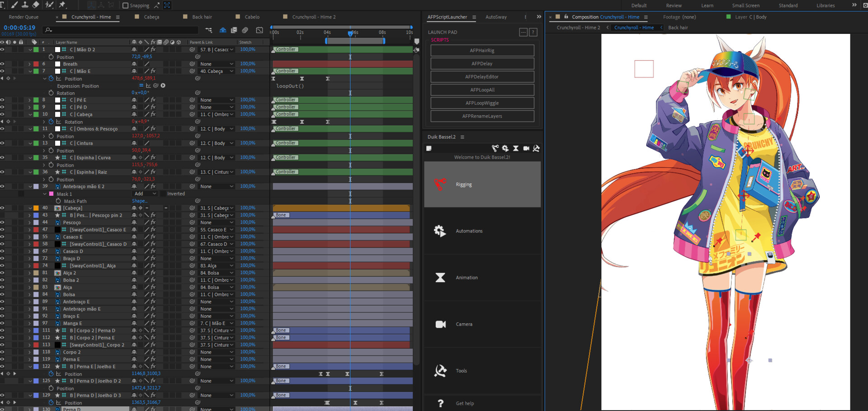Screen dimensions: 868x411
Task: Open the AutoSway panel tab
Action: [496, 17]
